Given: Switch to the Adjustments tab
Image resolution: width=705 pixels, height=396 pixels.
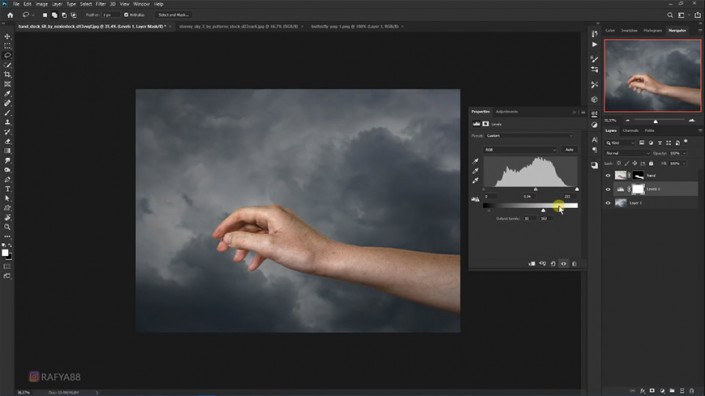Looking at the screenshot, I should pyautogui.click(x=507, y=111).
